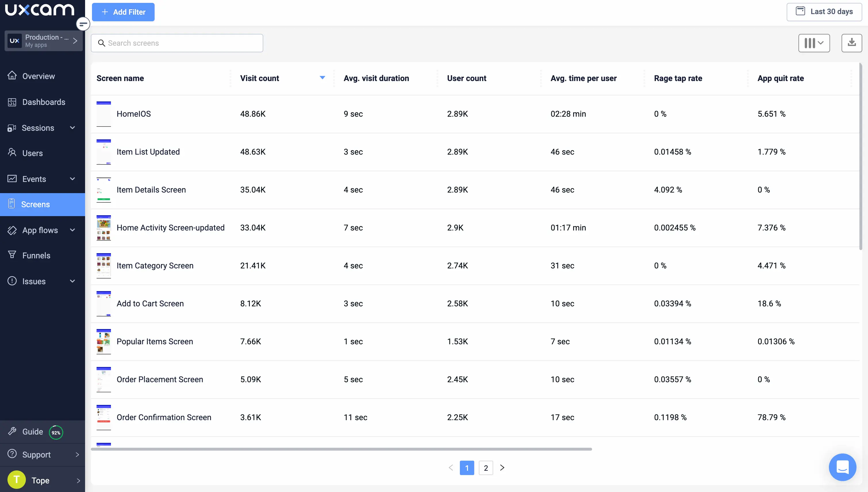This screenshot has height=492, width=868.
Task: Toggle the Visit count sort arrow
Action: pos(322,78)
